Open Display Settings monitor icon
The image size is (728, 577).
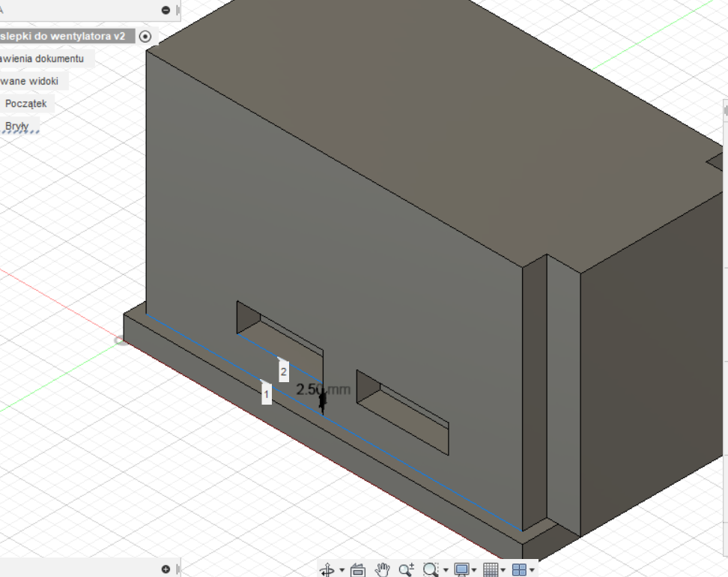(461, 570)
